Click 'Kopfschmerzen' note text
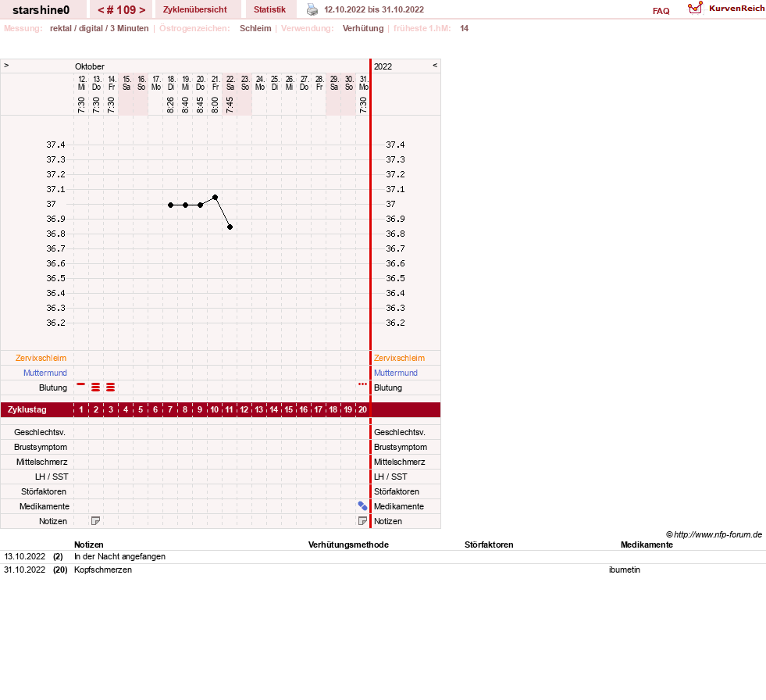This screenshot has width=766, height=700. point(103,570)
